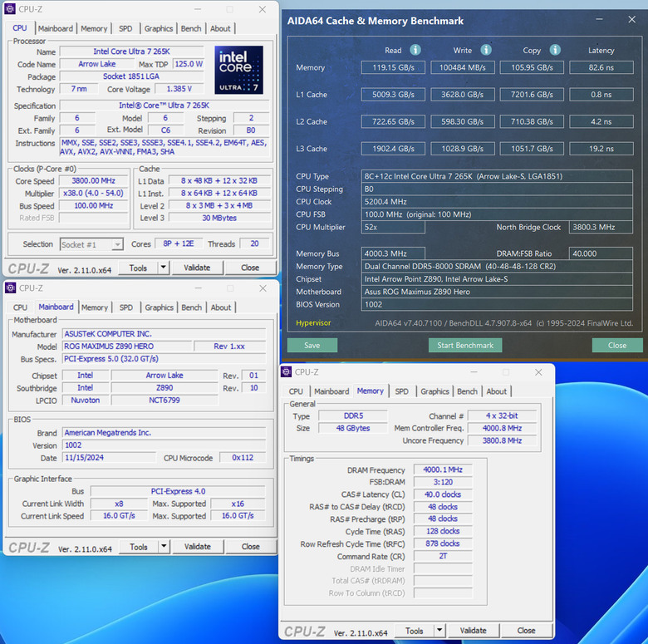Image resolution: width=648 pixels, height=644 pixels.
Task: Click the Command Rate value 2T
Action: point(443,556)
